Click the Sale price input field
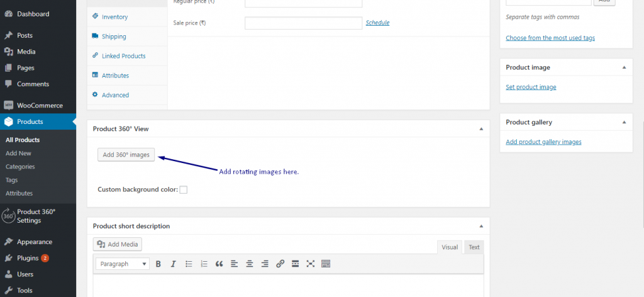The width and height of the screenshot is (644, 297). (304, 23)
